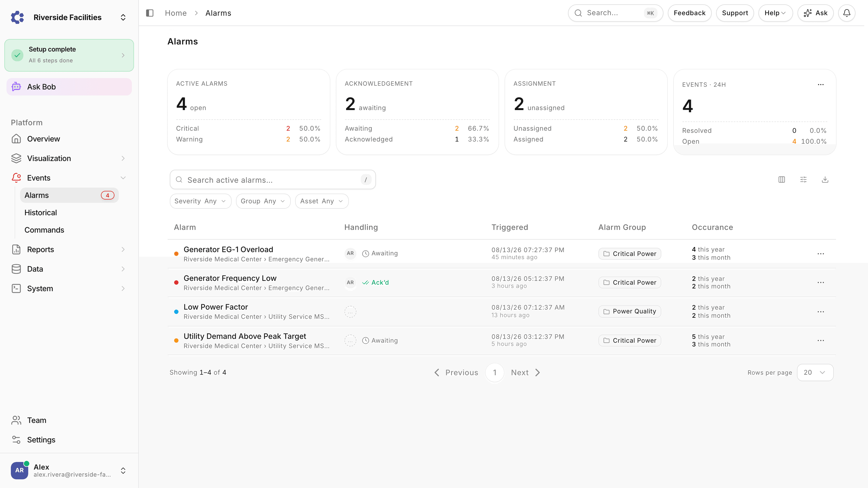Open the Group Any filter dropdown
The height and width of the screenshot is (488, 868).
click(x=263, y=201)
